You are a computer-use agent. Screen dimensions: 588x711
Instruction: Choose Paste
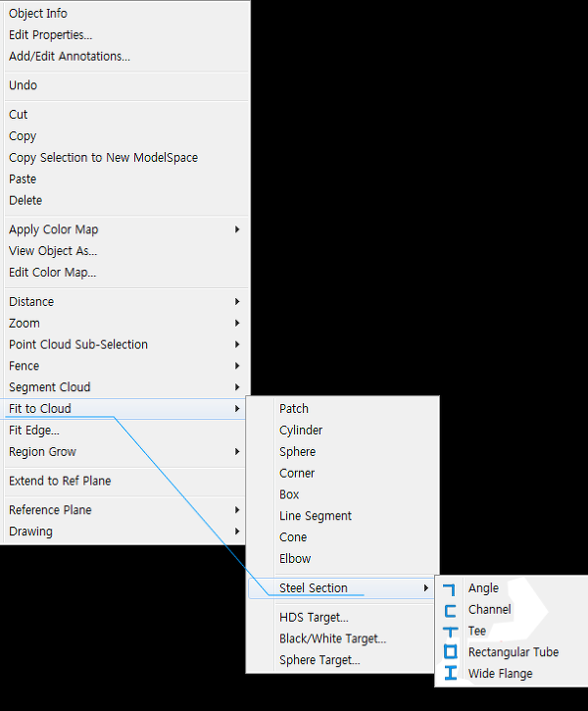coord(23,179)
